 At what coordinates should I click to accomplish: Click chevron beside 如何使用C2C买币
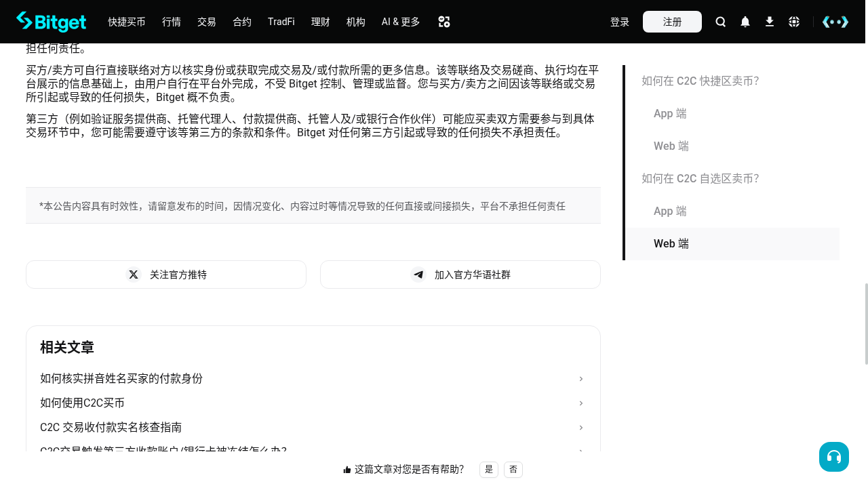(x=581, y=403)
